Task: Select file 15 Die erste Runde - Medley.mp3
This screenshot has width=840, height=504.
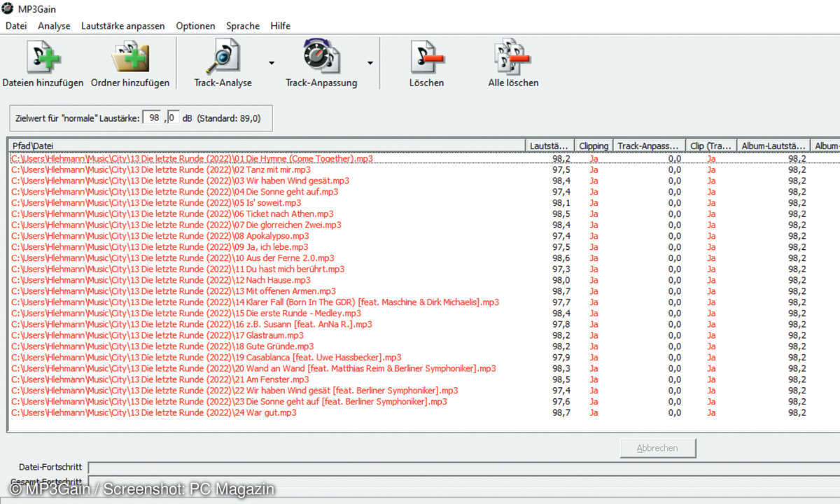Action: click(186, 314)
